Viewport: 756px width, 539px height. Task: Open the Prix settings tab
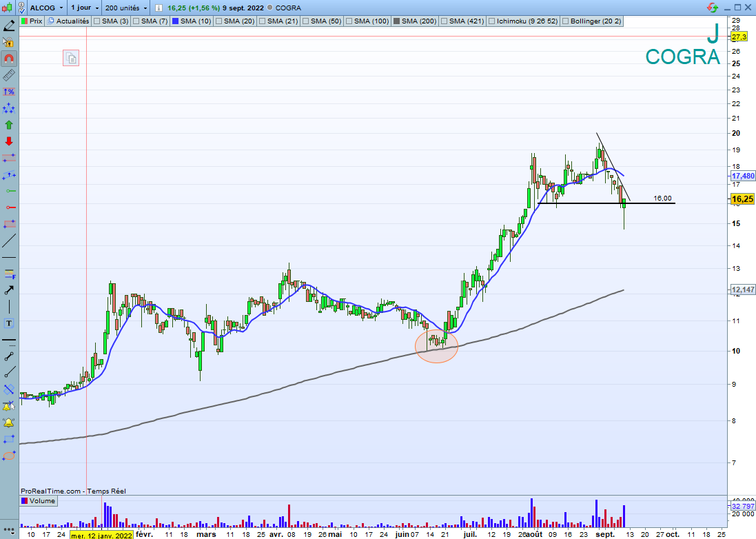32,21
